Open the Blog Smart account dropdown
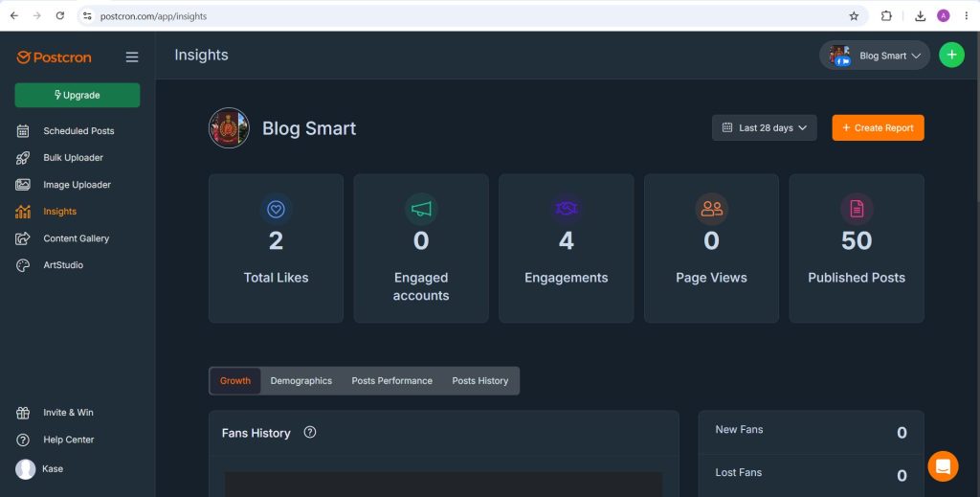980x497 pixels. point(875,55)
